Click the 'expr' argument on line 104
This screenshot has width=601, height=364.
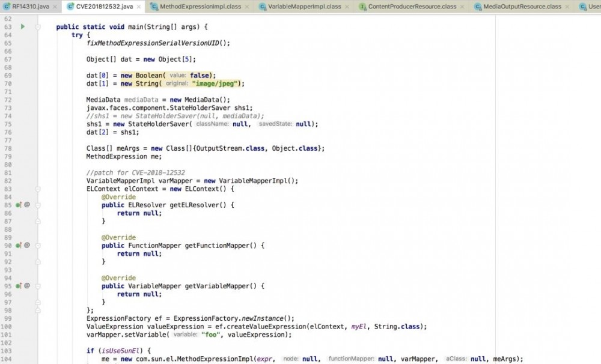264,359
